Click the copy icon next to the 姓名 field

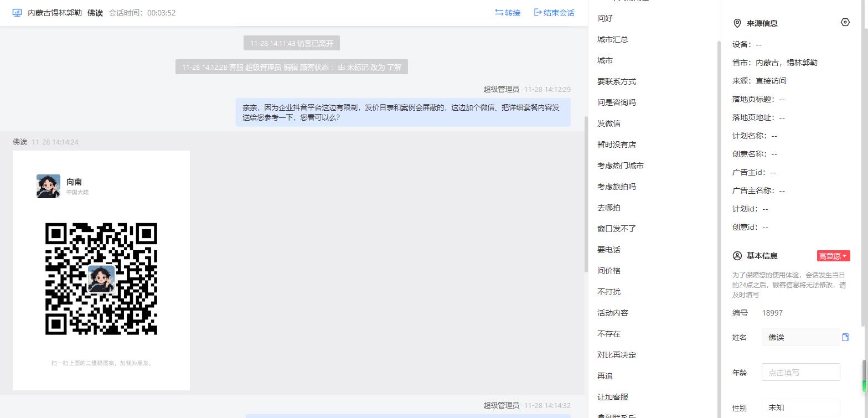click(x=845, y=337)
